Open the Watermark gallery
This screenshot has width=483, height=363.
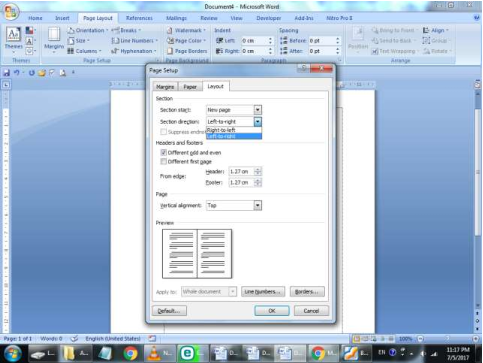(x=186, y=30)
